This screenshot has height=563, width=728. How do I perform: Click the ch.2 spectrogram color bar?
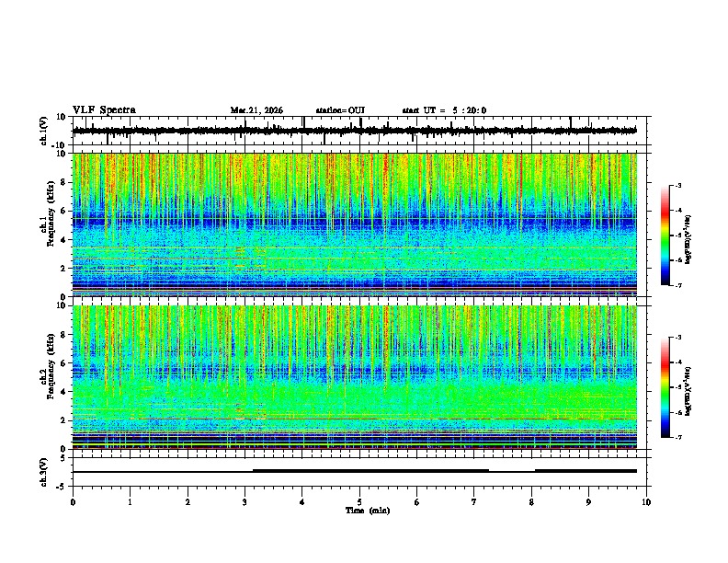coord(665,387)
